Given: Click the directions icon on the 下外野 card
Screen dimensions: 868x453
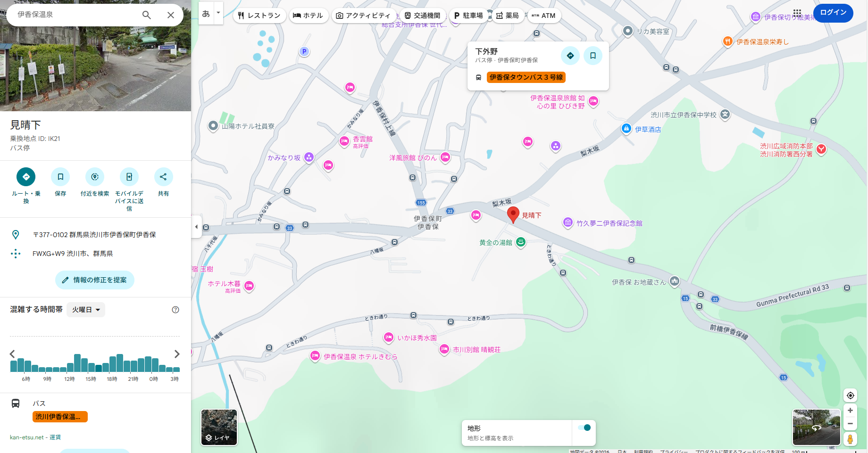Looking at the screenshot, I should tap(570, 55).
